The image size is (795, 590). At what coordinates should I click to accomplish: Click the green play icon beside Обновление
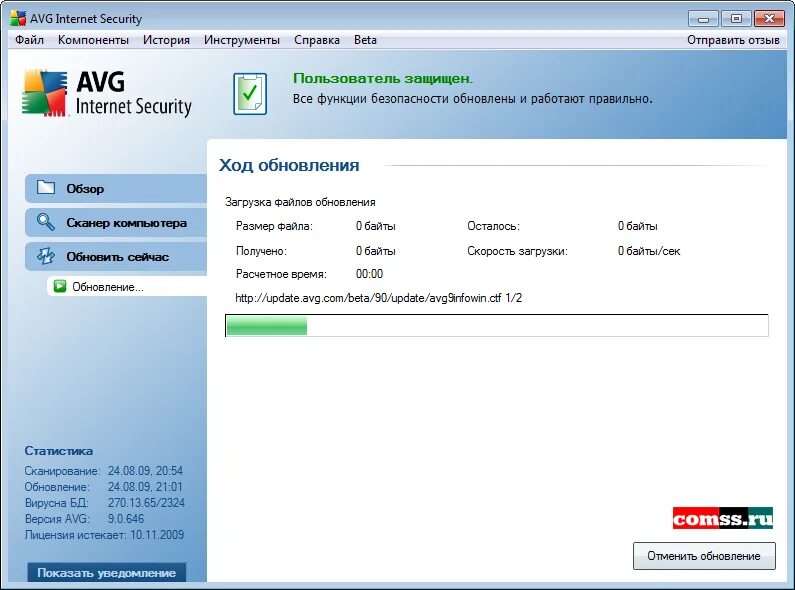point(60,286)
